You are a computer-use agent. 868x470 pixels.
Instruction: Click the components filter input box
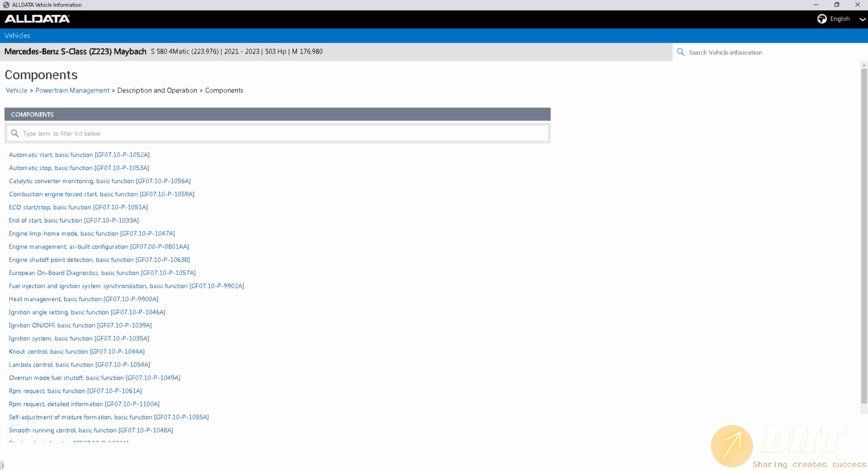click(x=271, y=133)
